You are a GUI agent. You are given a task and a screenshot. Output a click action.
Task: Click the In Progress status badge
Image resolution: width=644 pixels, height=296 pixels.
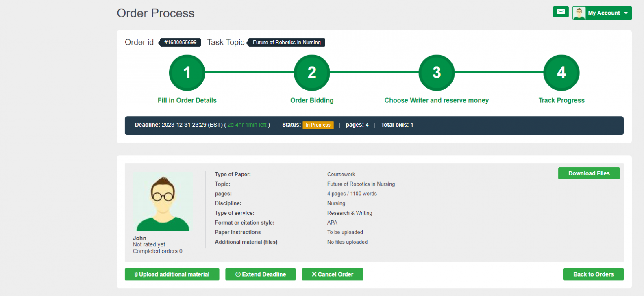click(x=318, y=125)
